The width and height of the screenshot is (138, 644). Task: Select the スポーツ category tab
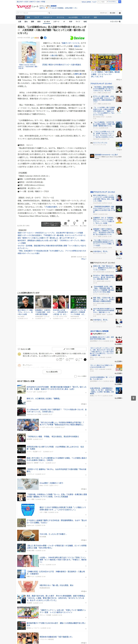click(56, 21)
